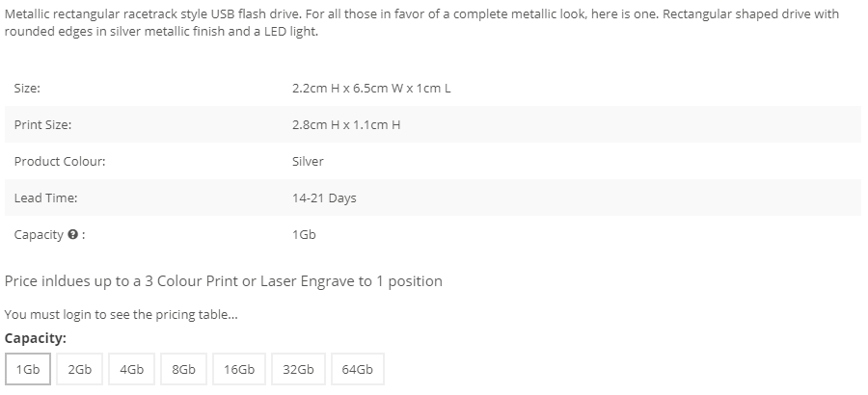Click the Capacity row label in the table
Image resolution: width=868 pixels, height=395 pixels.
coord(39,235)
